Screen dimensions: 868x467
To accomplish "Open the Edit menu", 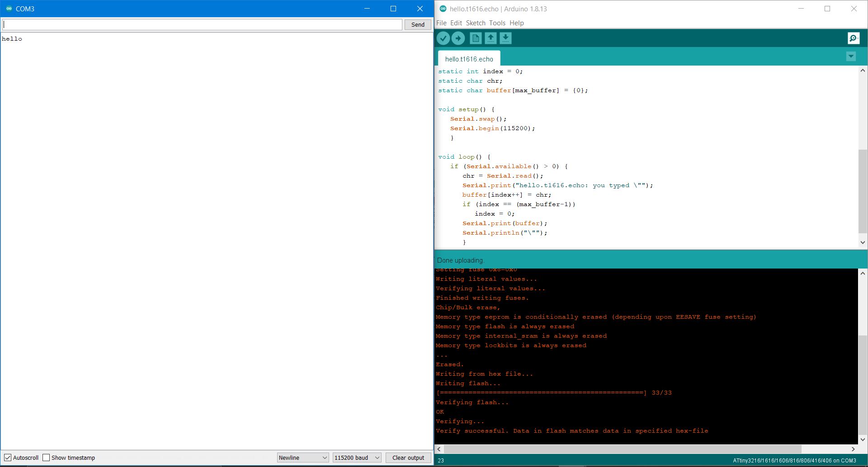I will coord(456,23).
